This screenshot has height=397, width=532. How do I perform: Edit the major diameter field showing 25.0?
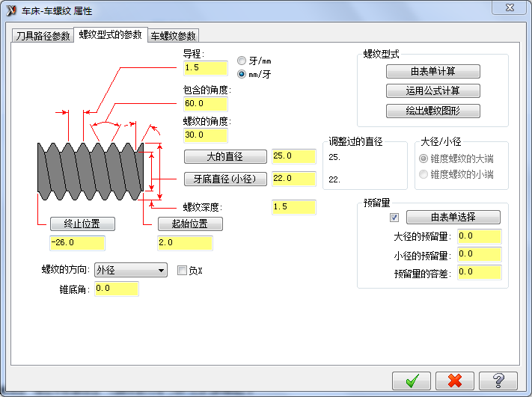294,156
